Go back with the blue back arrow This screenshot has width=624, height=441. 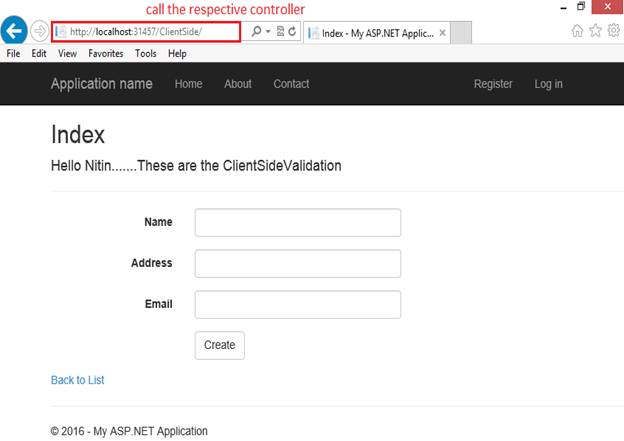14,31
